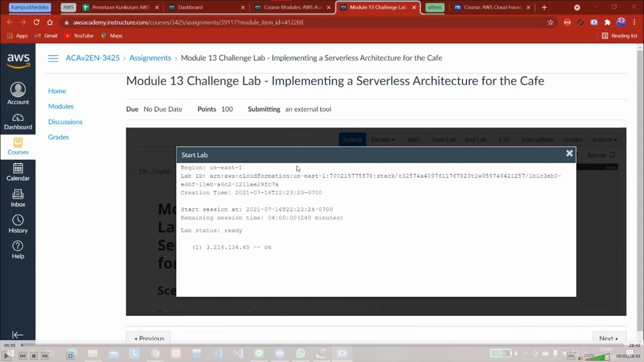Collapse the global navigation sidebar
Image resolution: width=644 pixels, height=362 pixels.
click(x=18, y=335)
